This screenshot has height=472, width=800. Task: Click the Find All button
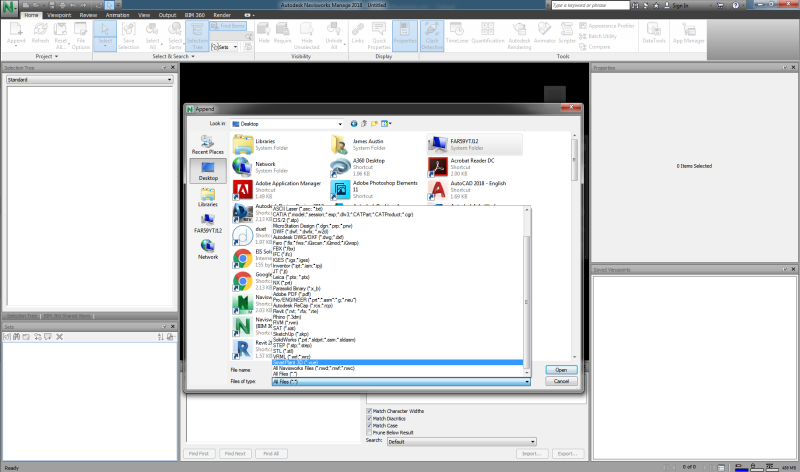(x=271, y=454)
